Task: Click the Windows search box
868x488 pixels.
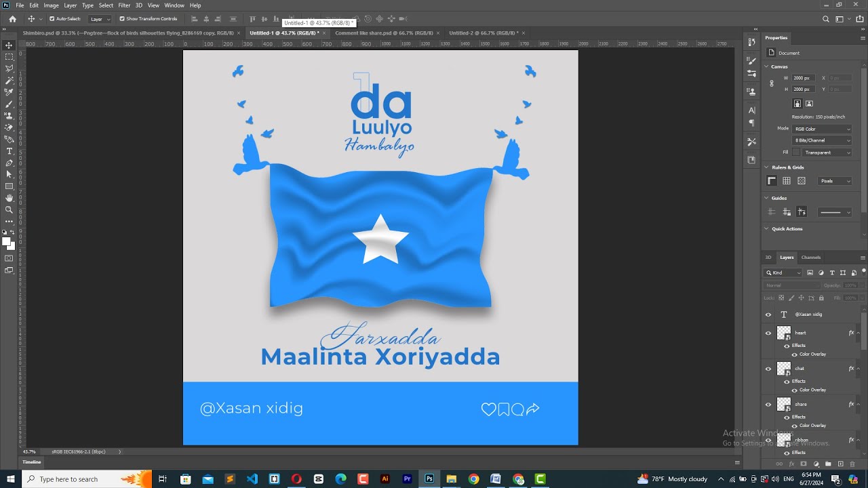Action: (x=87, y=479)
